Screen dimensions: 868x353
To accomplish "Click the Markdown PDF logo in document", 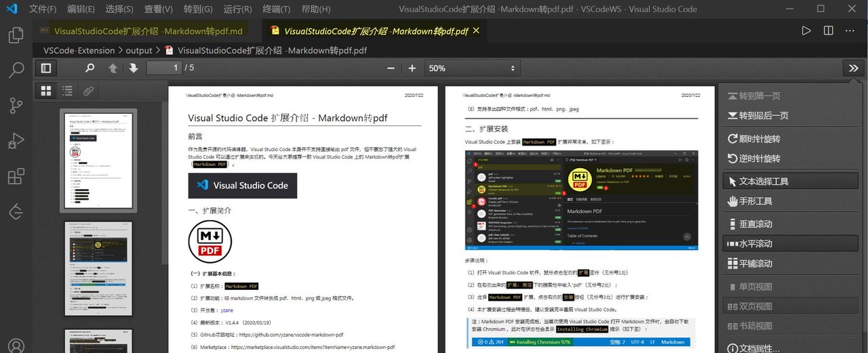I will 210,242.
